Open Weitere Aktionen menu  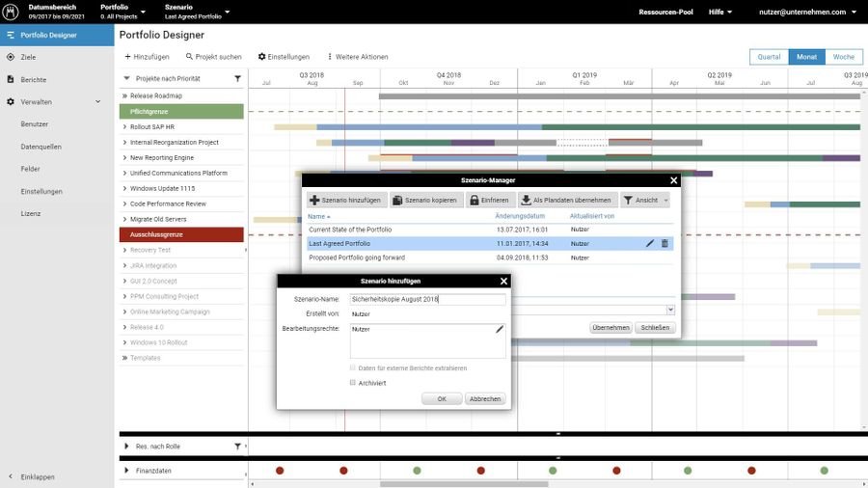357,57
